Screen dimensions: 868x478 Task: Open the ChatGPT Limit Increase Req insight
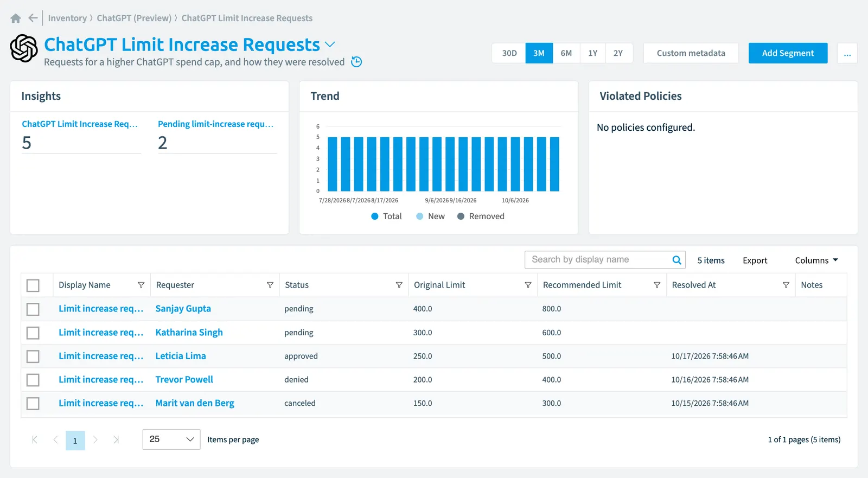(x=80, y=124)
